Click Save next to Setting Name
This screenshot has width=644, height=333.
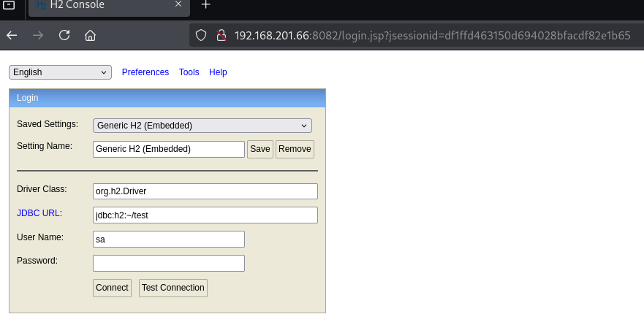(x=260, y=149)
